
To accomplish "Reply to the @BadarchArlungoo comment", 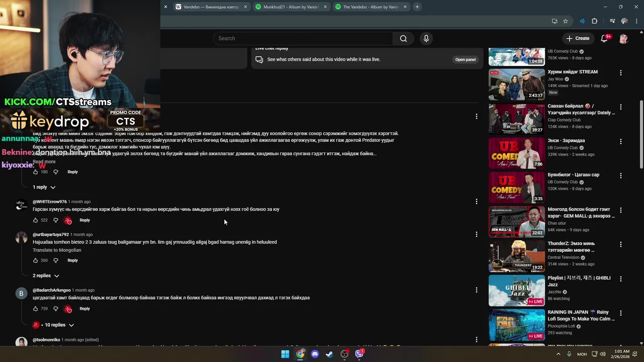I will pos(85,309).
